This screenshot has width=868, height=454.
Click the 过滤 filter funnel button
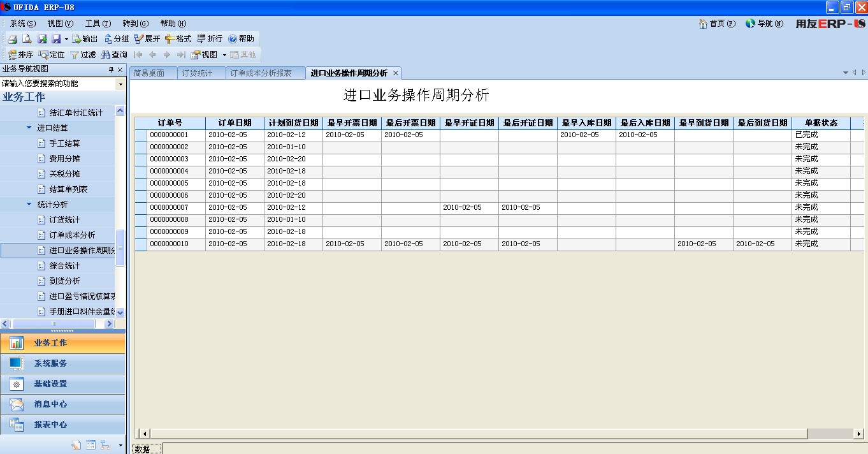coord(83,55)
